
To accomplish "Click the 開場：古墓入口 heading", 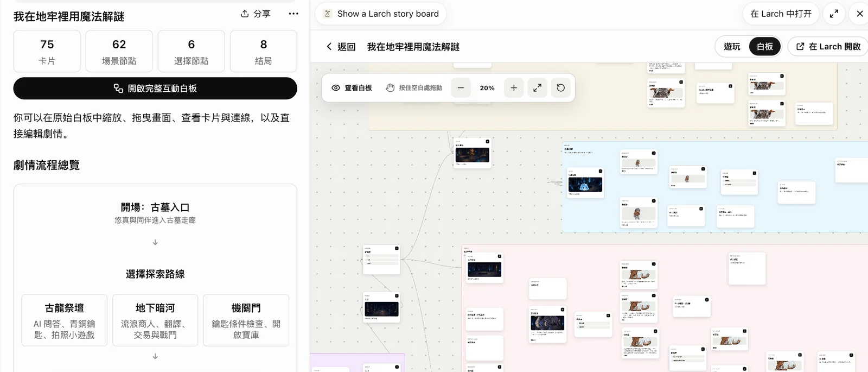I will pyautogui.click(x=155, y=207).
